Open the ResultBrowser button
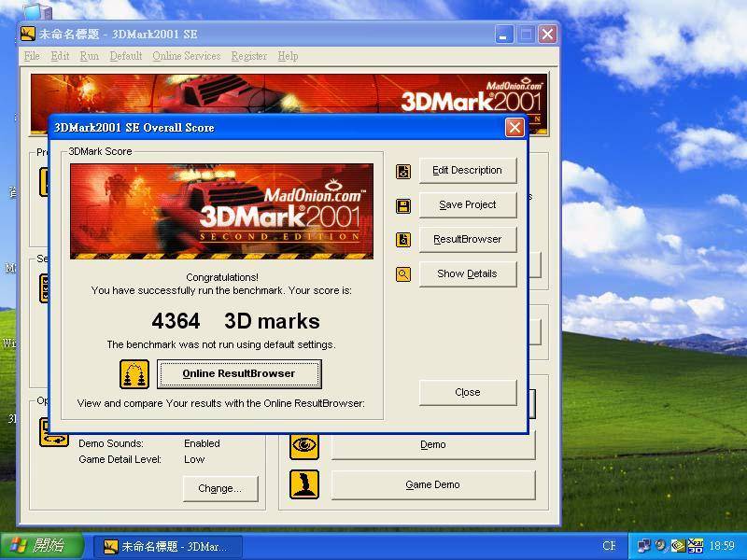The width and height of the screenshot is (747, 560). pyautogui.click(x=468, y=239)
